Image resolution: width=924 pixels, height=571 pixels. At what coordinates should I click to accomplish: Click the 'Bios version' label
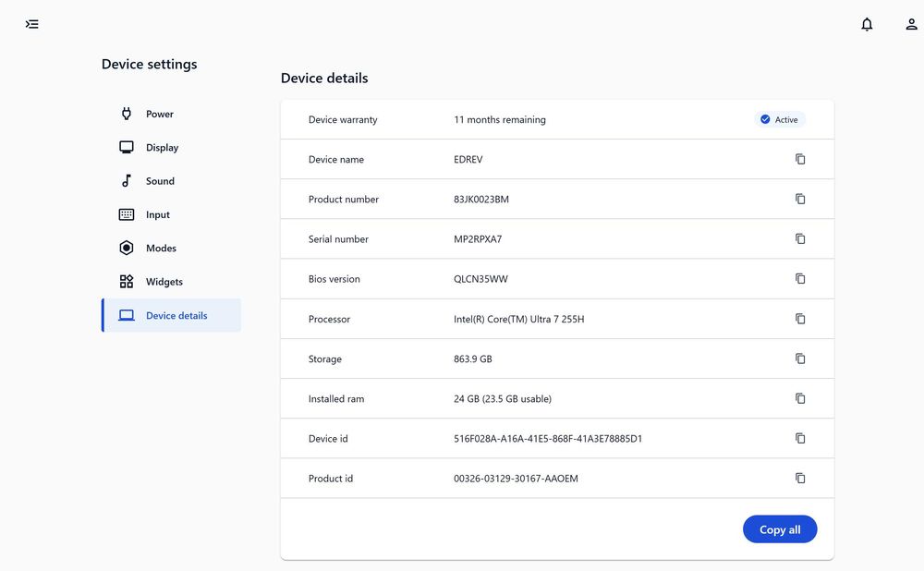click(334, 279)
